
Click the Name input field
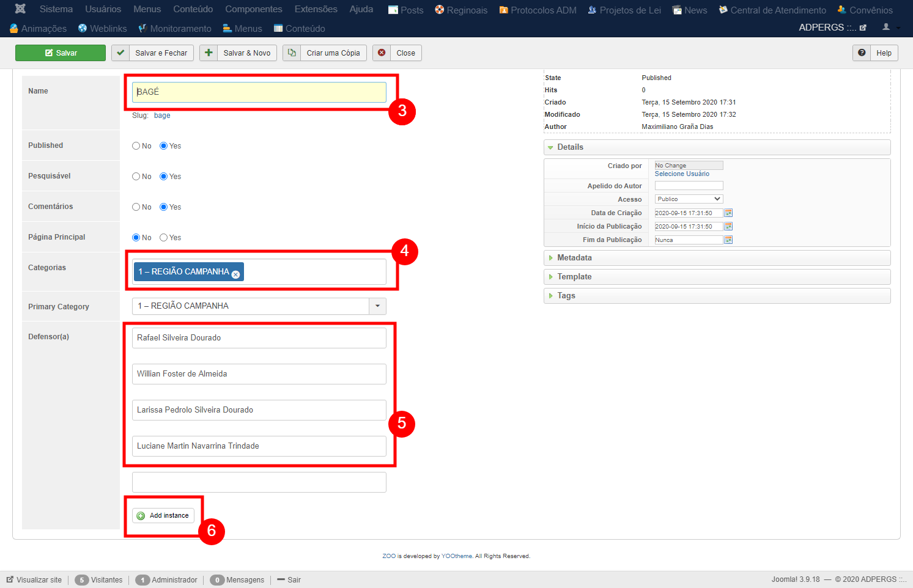point(259,92)
